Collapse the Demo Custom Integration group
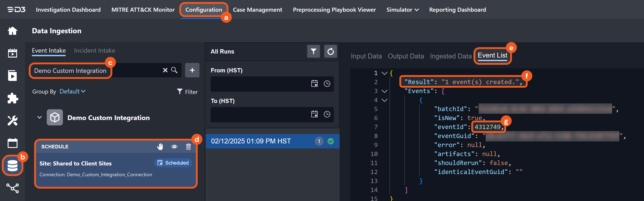Viewport: 644px width, 201px height. (x=40, y=117)
